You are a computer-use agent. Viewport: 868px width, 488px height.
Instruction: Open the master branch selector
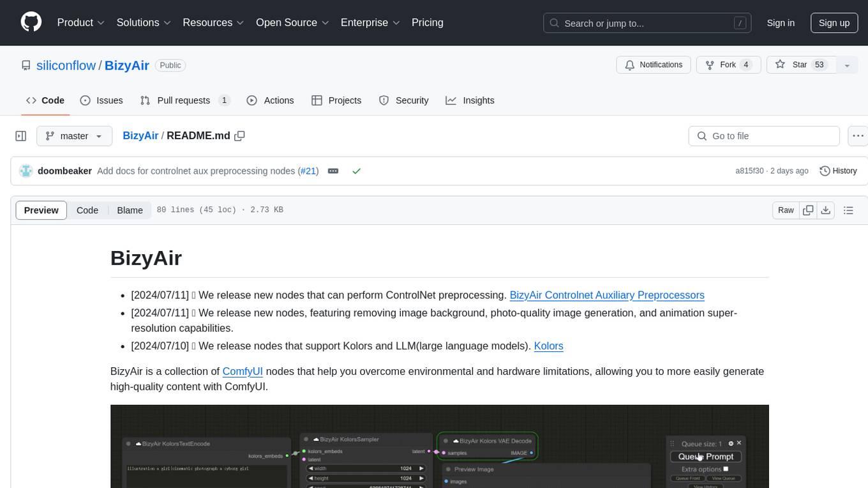pyautogui.click(x=75, y=136)
